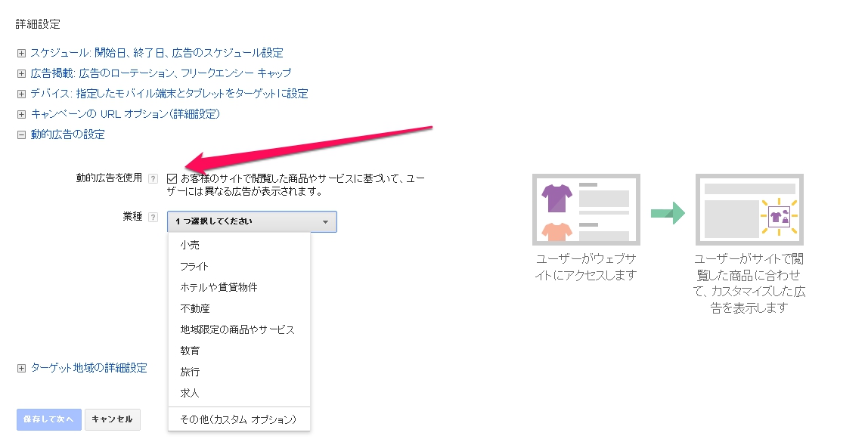The width and height of the screenshot is (868, 442).
Task: Expand the スケジュール section
Action: tap(22, 53)
